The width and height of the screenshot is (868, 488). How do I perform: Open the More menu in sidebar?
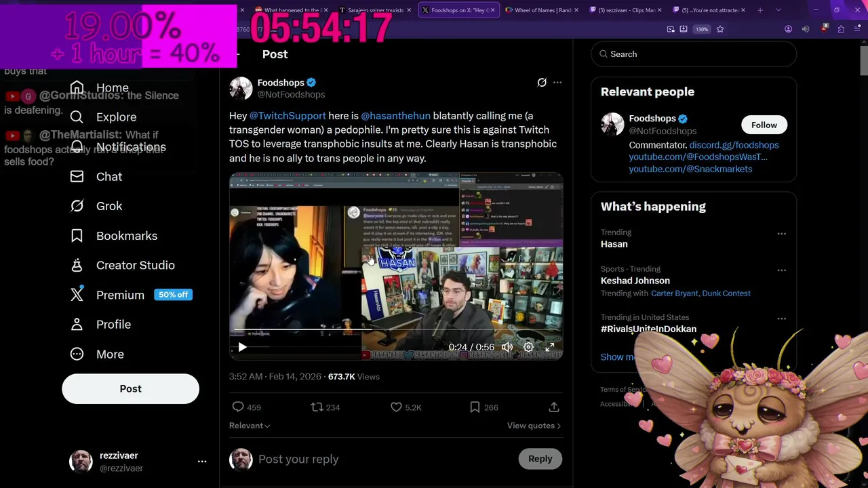coord(97,354)
